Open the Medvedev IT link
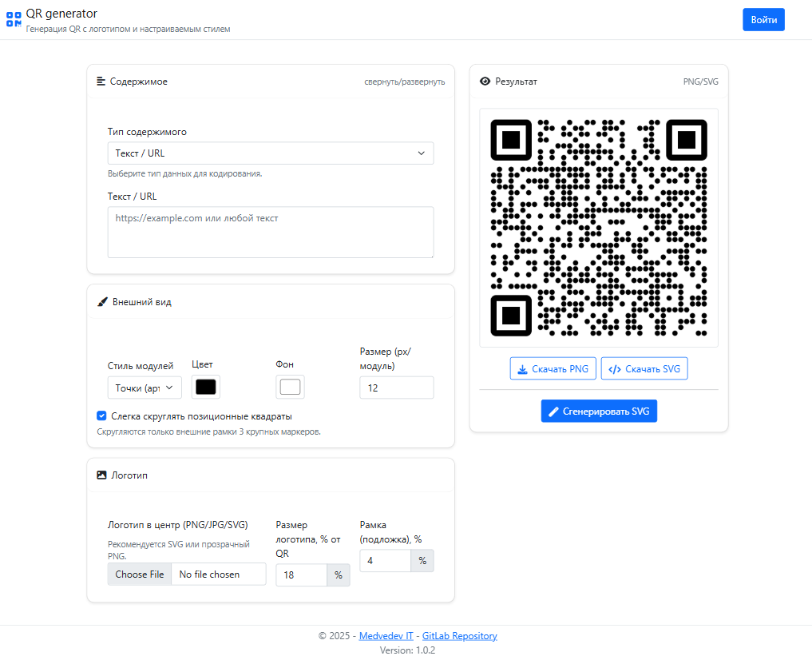This screenshot has height=656, width=812. click(386, 636)
